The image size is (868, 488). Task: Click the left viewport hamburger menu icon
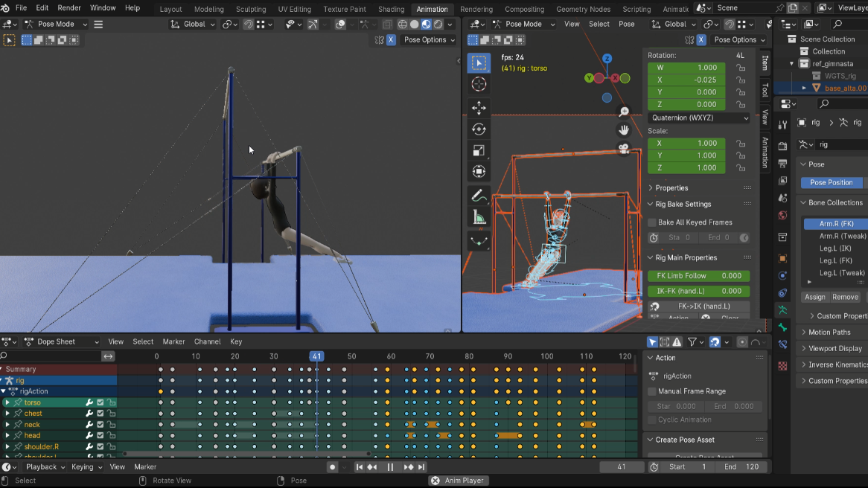(x=98, y=25)
